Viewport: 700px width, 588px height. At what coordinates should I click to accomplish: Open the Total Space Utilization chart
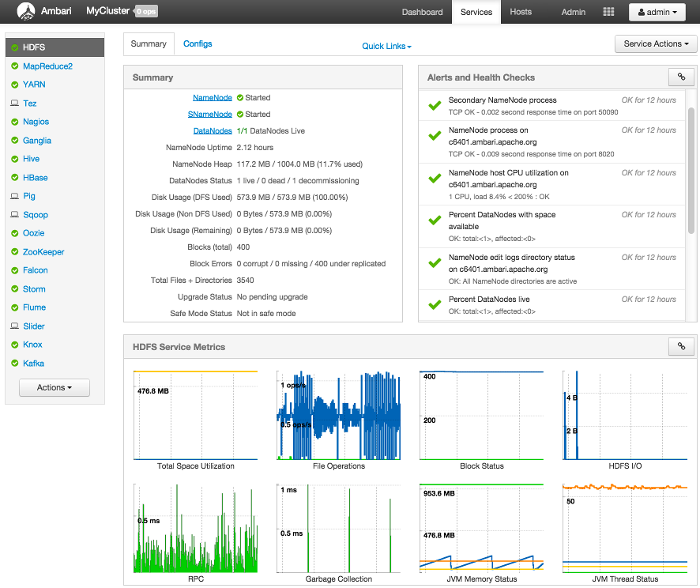(x=195, y=420)
